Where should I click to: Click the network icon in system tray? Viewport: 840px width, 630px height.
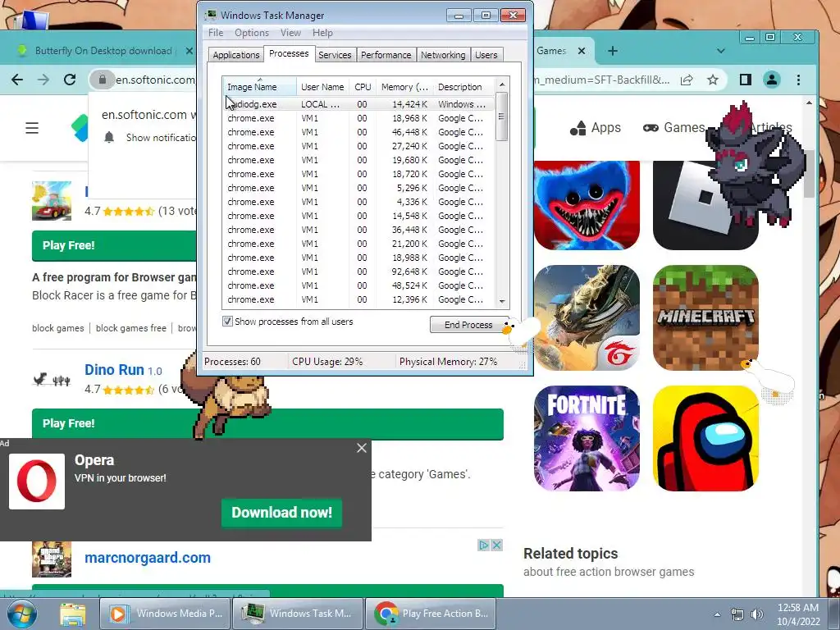[737, 614]
